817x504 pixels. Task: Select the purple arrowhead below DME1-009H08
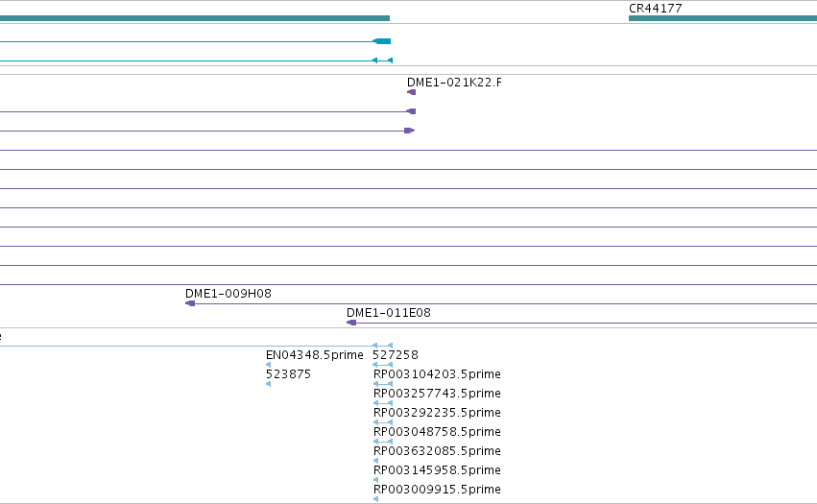[x=190, y=303]
